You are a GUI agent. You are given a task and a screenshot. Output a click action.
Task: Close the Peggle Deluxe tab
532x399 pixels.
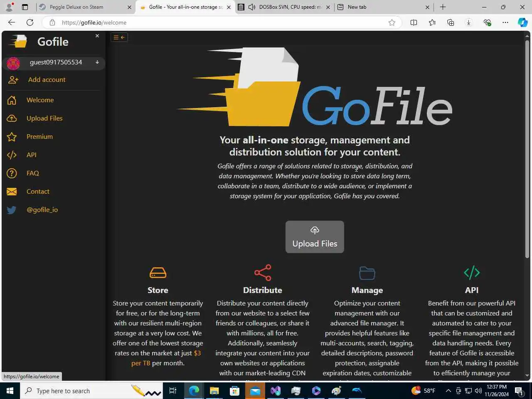coord(129,7)
